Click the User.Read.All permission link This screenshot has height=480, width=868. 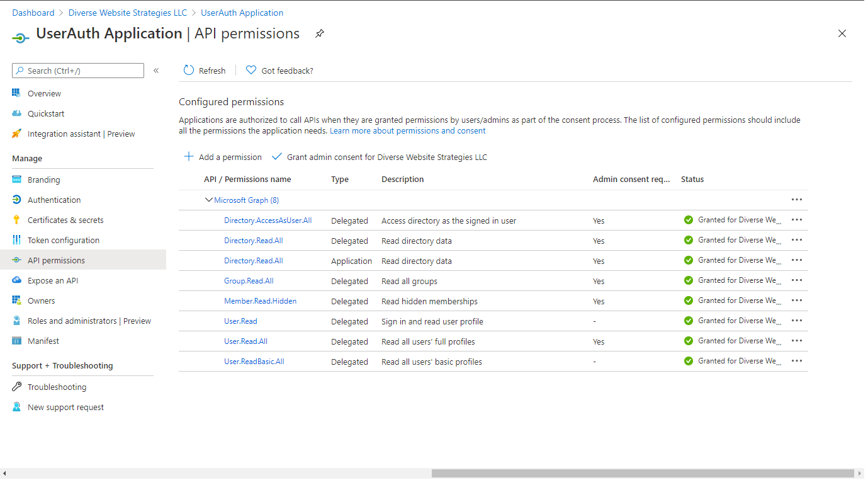[246, 341]
